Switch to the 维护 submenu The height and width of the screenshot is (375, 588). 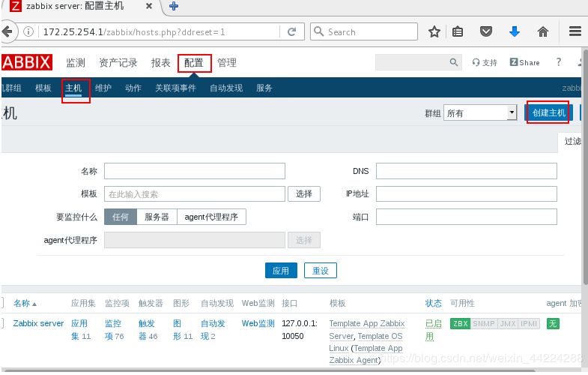tap(103, 88)
